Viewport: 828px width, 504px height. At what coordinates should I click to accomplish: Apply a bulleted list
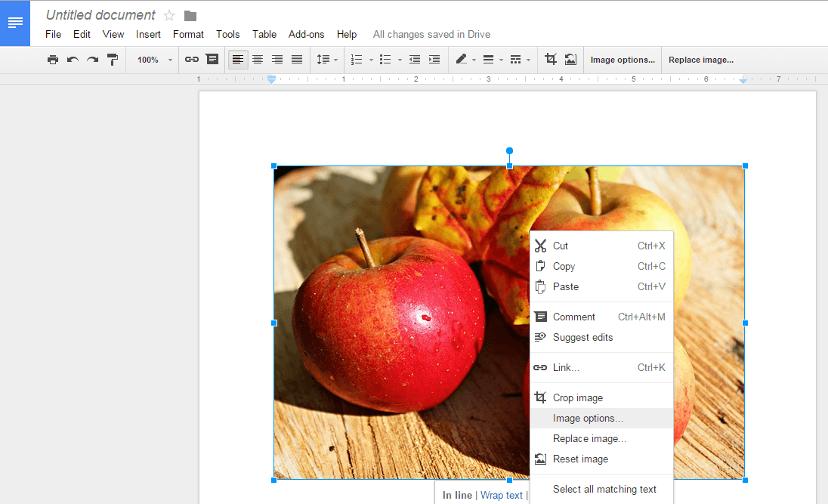click(385, 59)
